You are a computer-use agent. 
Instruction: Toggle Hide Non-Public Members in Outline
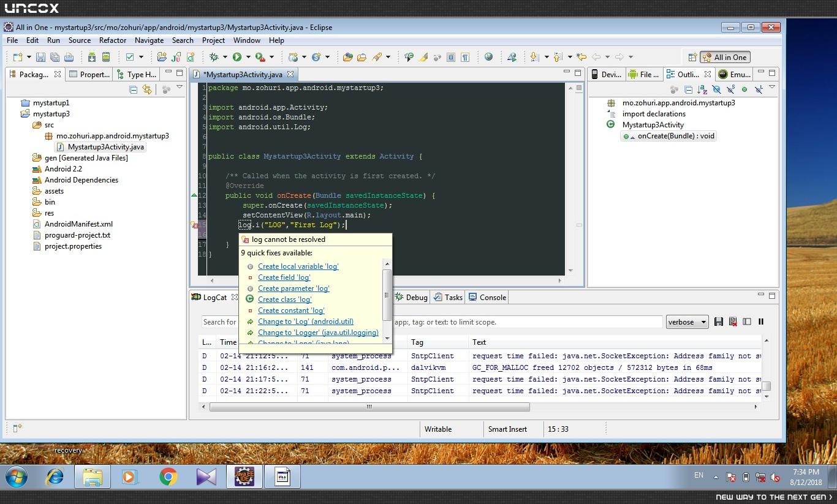pos(744,89)
